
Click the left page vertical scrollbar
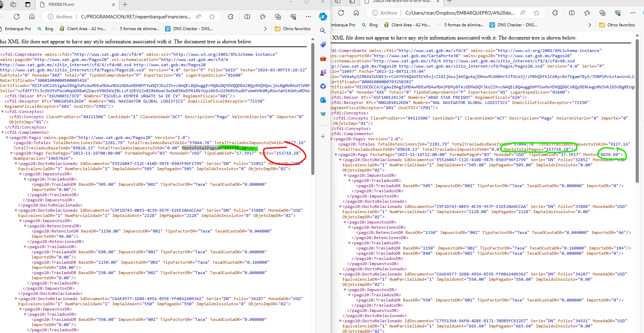[313, 109]
